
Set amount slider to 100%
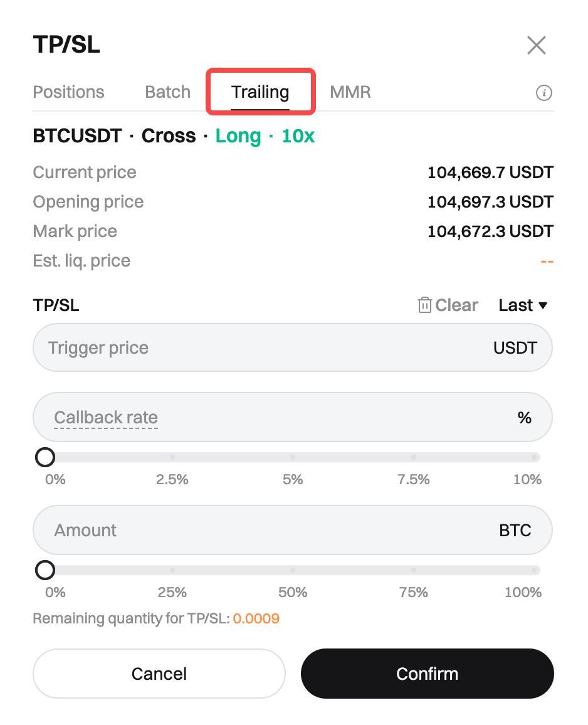tap(534, 570)
